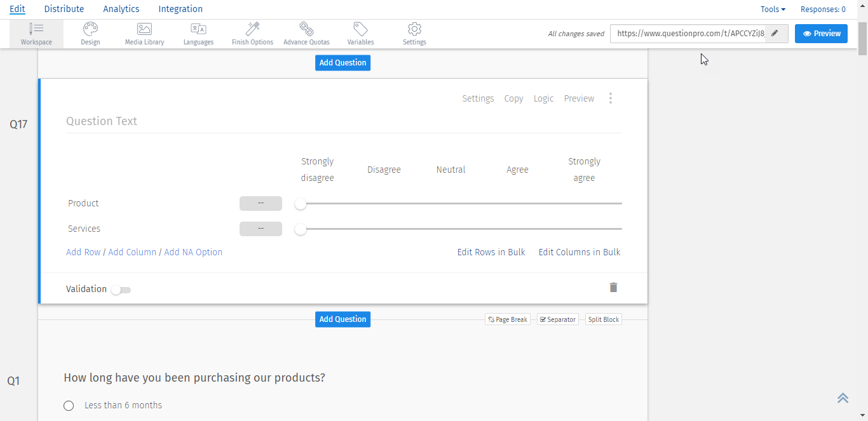This screenshot has width=868, height=421.
Task: Click the Product row slider handle
Action: point(301,204)
